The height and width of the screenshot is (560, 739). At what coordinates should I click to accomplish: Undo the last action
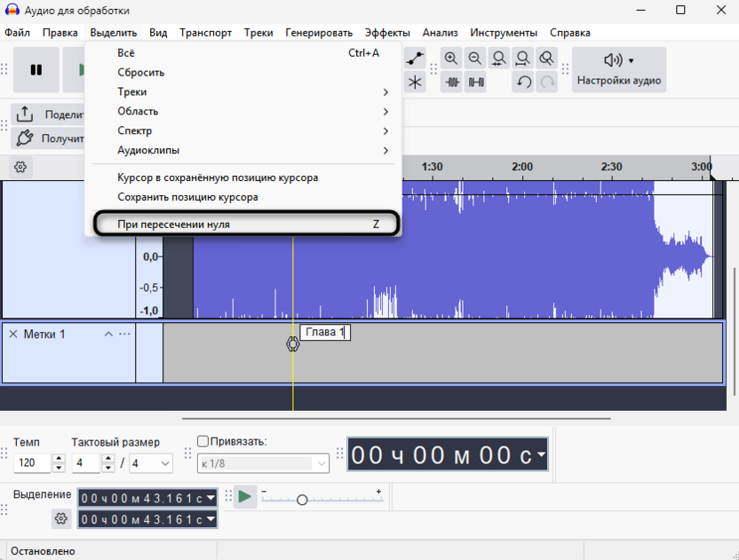pos(523,81)
